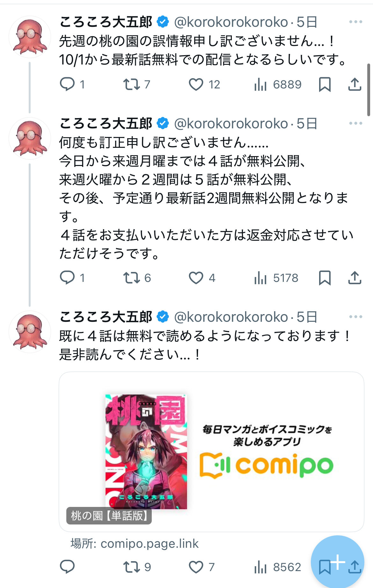
Task: Bookmark the second tweet in the thread
Action: [325, 278]
